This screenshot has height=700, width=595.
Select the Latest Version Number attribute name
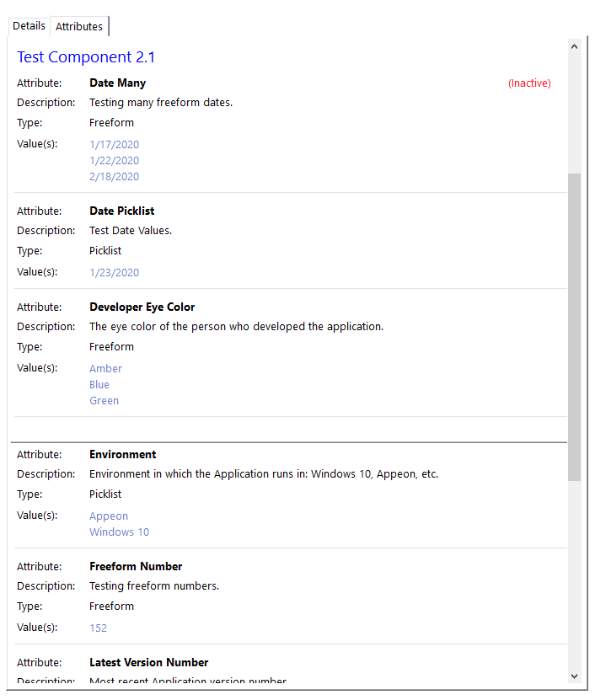pyautogui.click(x=148, y=663)
